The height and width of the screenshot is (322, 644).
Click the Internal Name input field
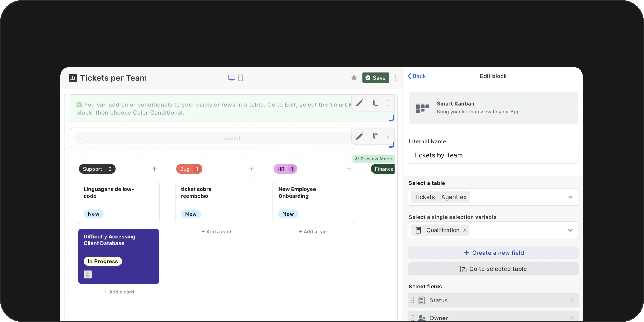(493, 155)
